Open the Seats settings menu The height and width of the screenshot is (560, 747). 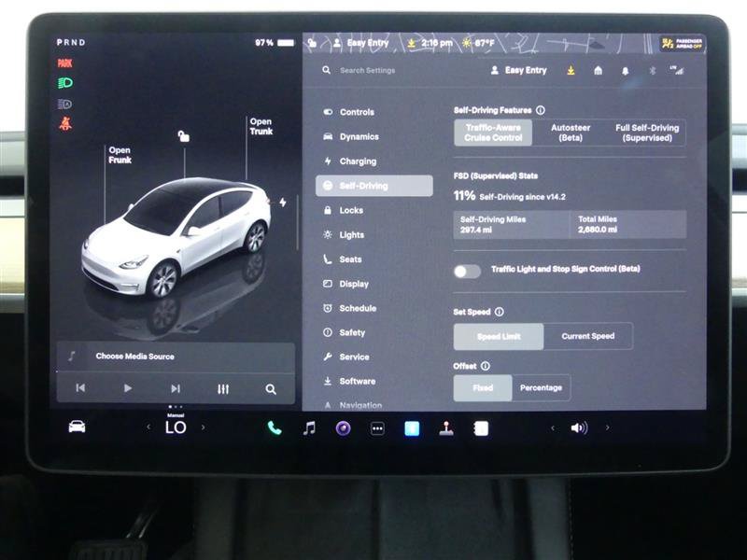coord(374,259)
